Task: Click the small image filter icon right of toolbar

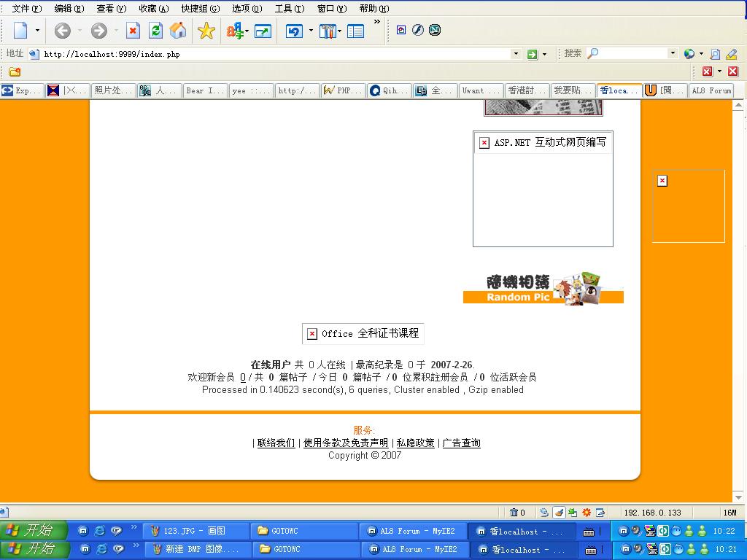Action: click(401, 30)
